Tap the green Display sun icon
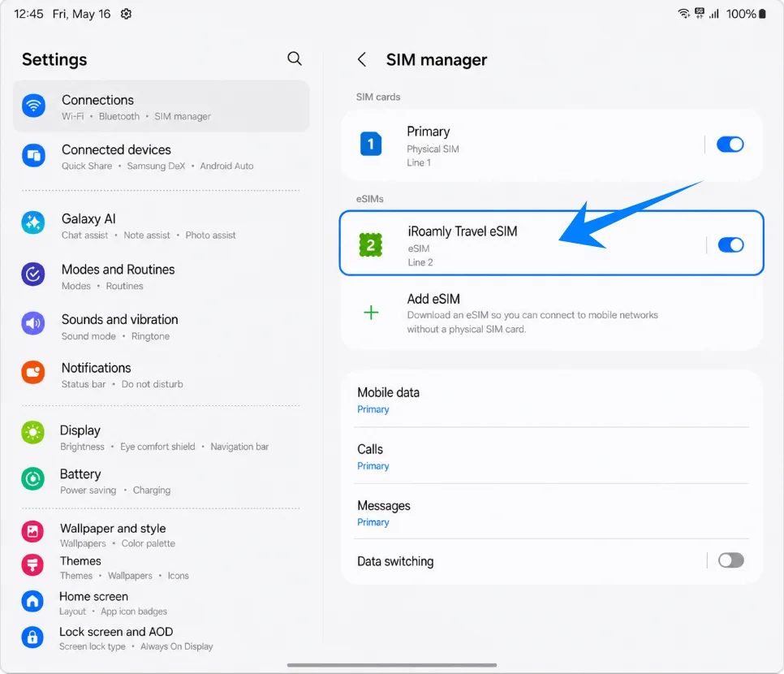Viewport: 784px width, 674px height. click(33, 432)
